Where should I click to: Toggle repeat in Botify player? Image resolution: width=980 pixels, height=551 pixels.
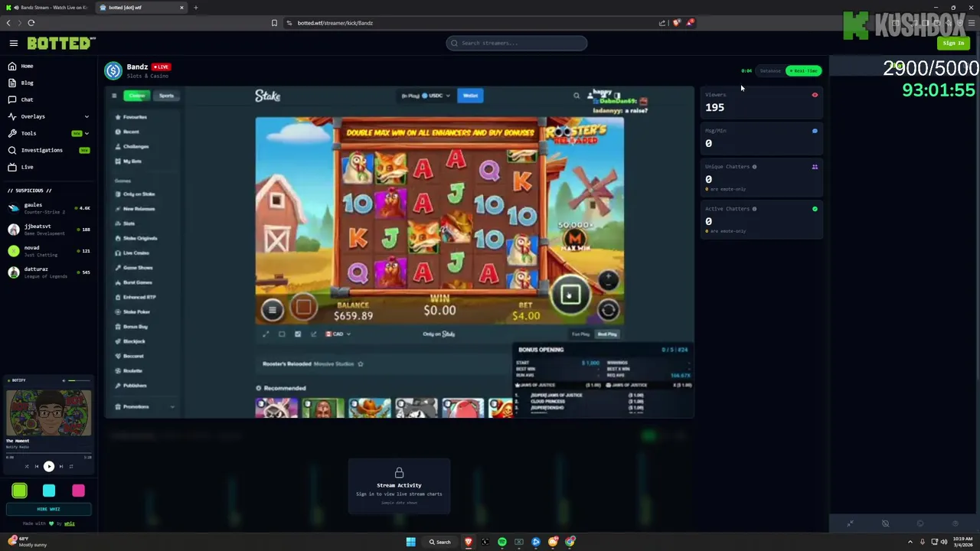70,466
